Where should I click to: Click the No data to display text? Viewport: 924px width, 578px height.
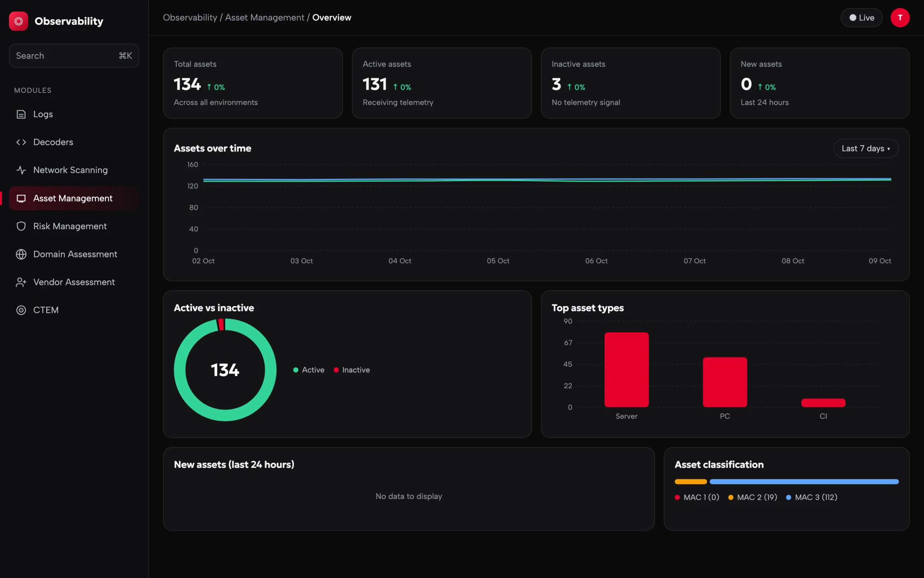point(409,496)
